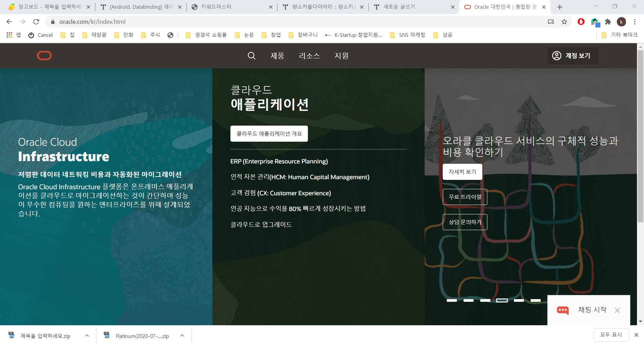The image size is (644, 345).
Task: Click the browser forward arrow
Action: (22, 22)
